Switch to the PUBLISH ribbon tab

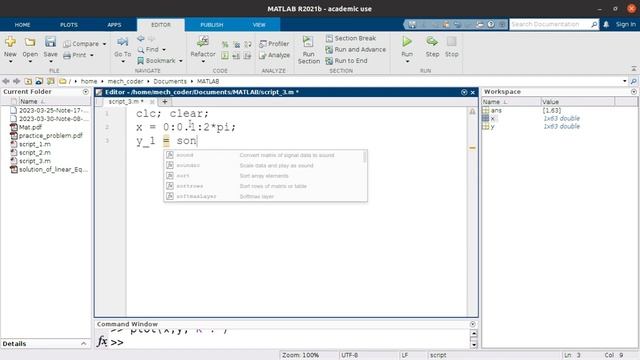[x=211, y=25]
